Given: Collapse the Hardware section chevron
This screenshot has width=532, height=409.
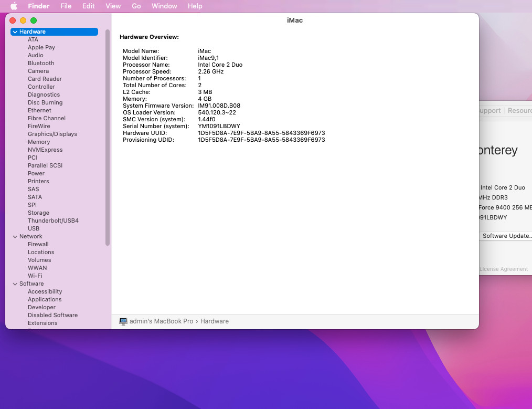Looking at the screenshot, I should [15, 32].
